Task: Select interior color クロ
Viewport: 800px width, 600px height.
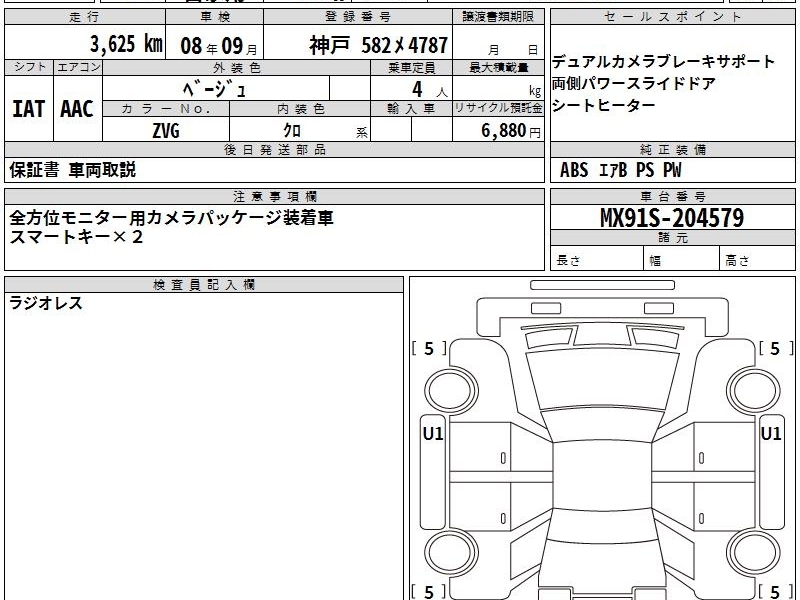Action: [292, 130]
